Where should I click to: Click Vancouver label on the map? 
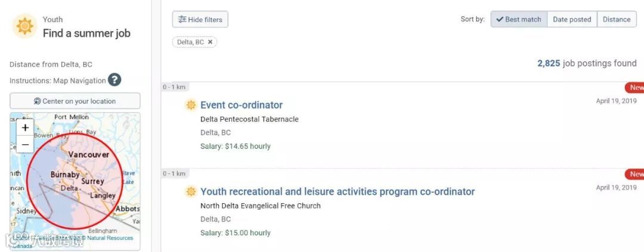click(x=88, y=155)
